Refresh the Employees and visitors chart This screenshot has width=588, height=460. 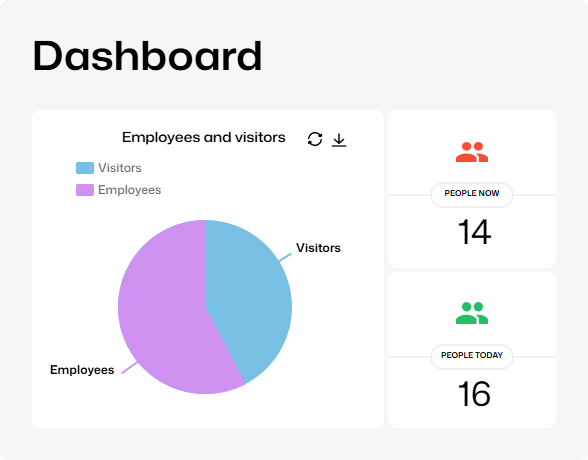315,139
